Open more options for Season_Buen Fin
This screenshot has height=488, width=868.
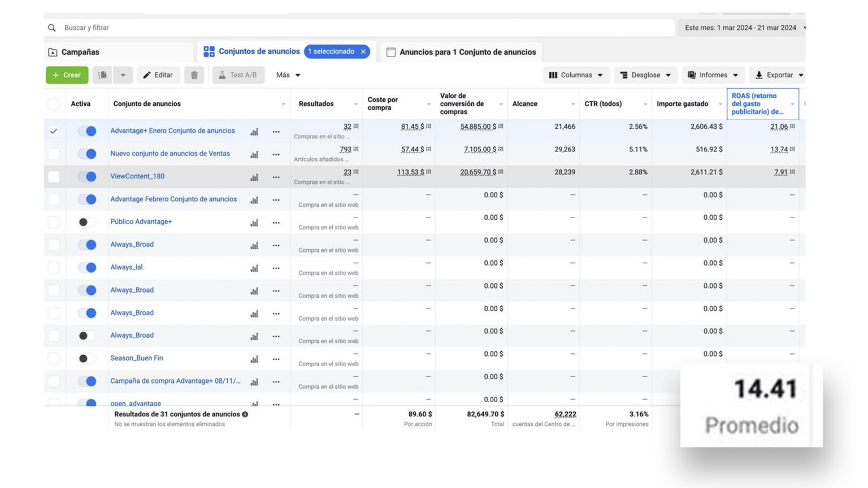(276, 359)
